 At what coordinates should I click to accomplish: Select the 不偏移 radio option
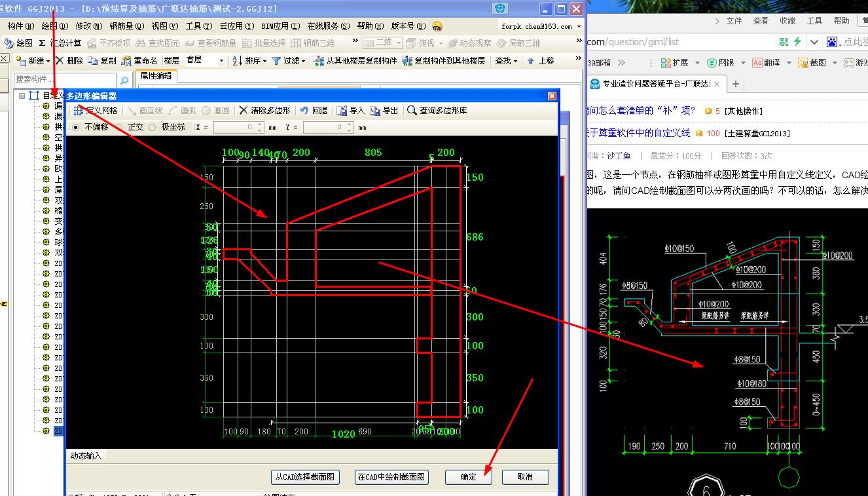tap(76, 127)
